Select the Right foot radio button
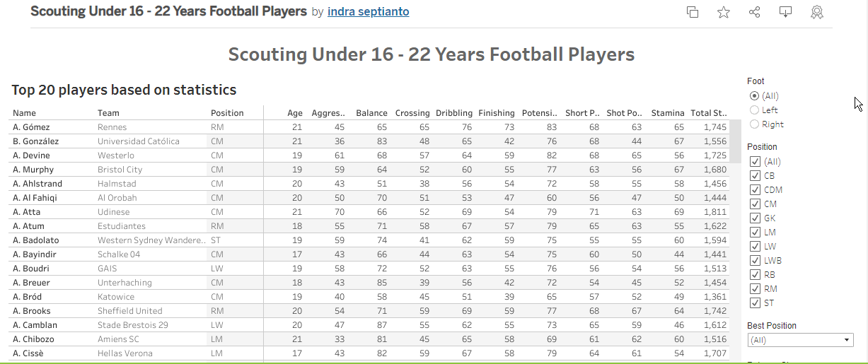868x364 pixels. tap(755, 124)
